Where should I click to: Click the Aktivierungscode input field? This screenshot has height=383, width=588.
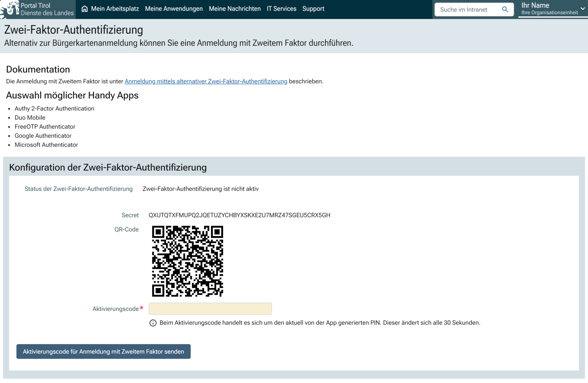point(210,309)
